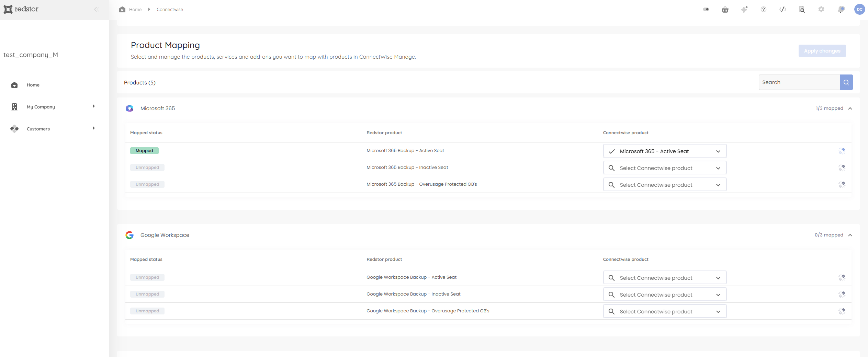Click the Microsoft 365 logo icon

[129, 108]
